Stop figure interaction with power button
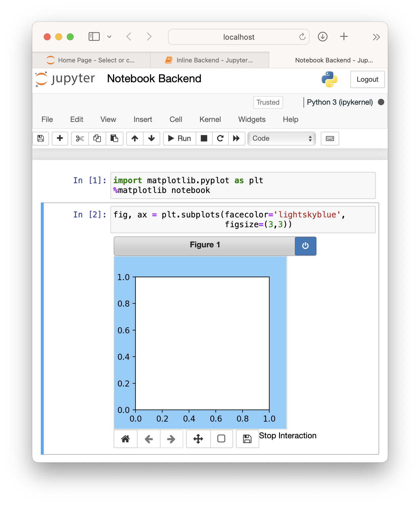 click(305, 246)
